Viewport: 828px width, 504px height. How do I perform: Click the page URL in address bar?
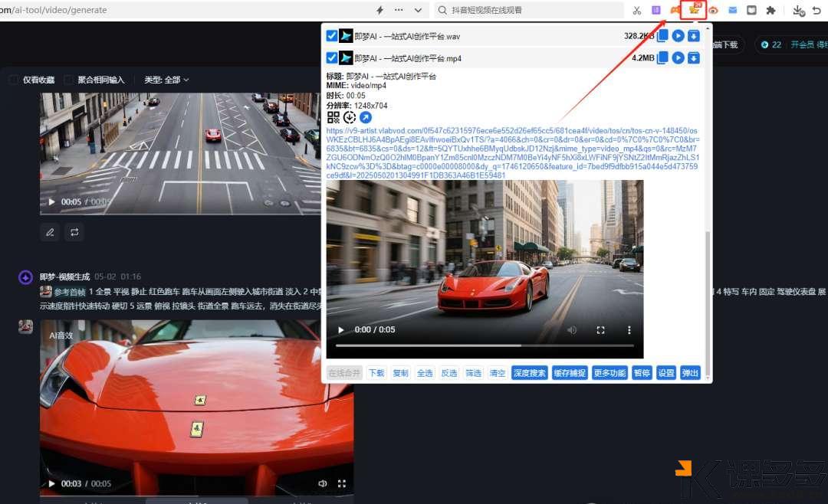click(x=54, y=10)
